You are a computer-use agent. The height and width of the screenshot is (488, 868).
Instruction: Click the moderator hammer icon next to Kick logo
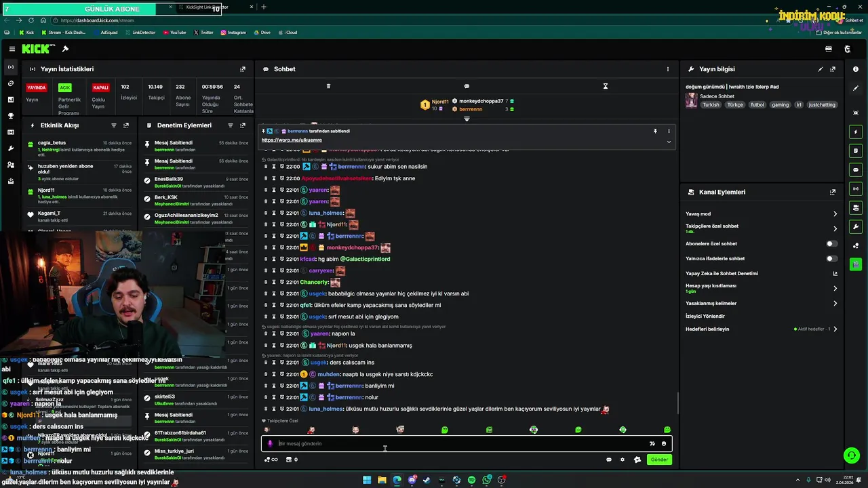(65, 49)
